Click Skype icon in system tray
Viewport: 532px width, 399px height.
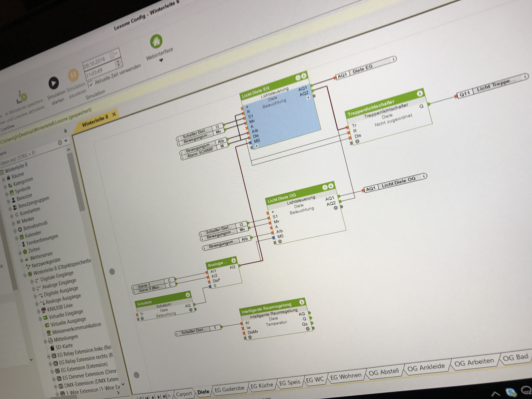511,393
